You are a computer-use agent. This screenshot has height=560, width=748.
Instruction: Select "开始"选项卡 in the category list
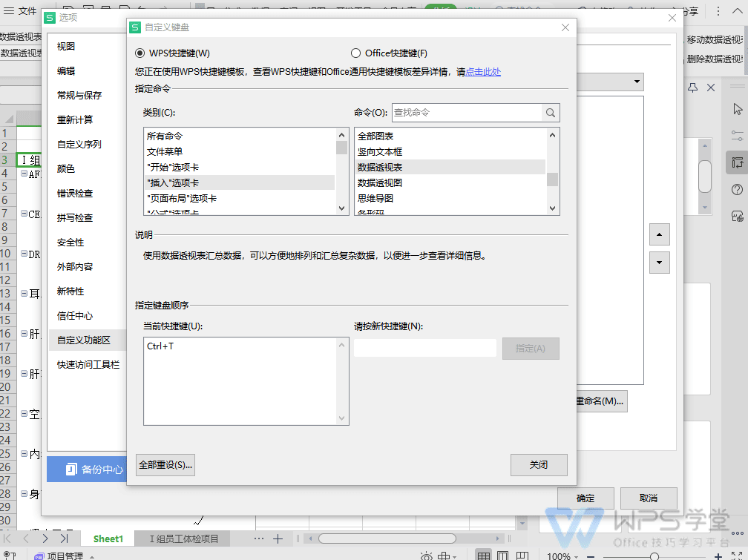239,168
